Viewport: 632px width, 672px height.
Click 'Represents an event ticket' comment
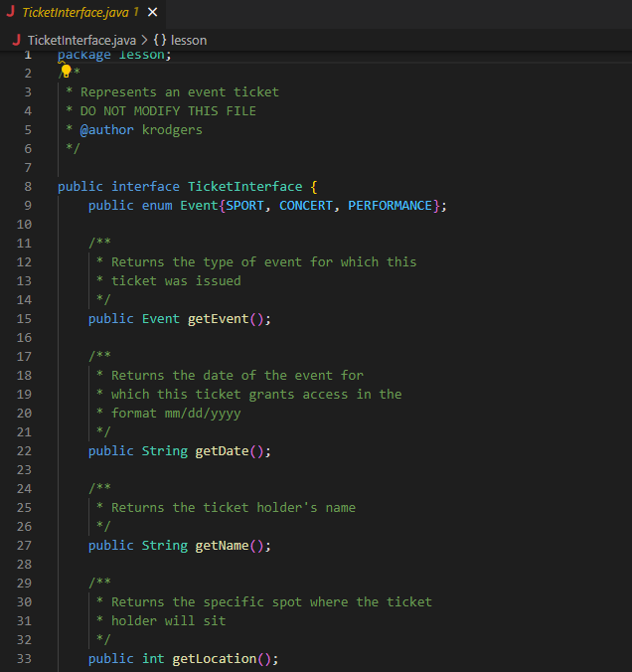(x=180, y=92)
